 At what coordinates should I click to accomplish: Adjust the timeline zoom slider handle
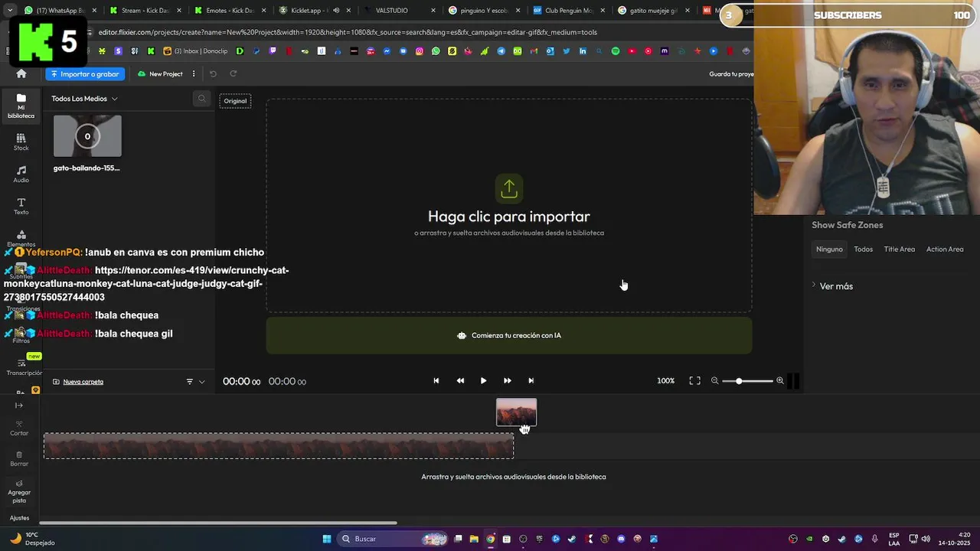[739, 380]
